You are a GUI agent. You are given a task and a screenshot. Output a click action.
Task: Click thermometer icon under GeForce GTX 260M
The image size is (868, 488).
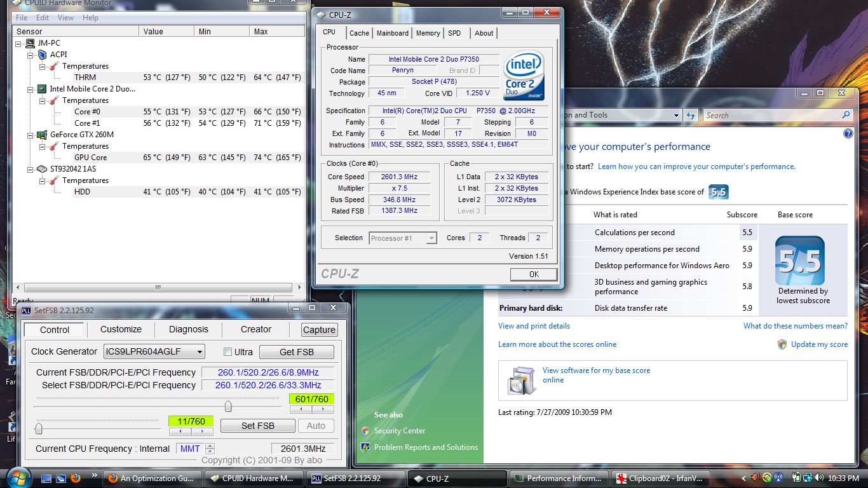[54, 146]
